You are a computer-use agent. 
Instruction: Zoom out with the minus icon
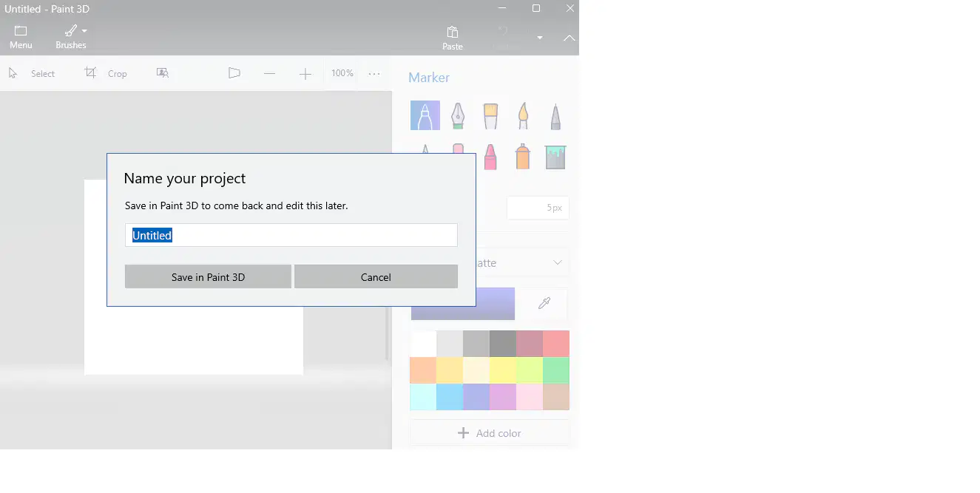tap(269, 73)
